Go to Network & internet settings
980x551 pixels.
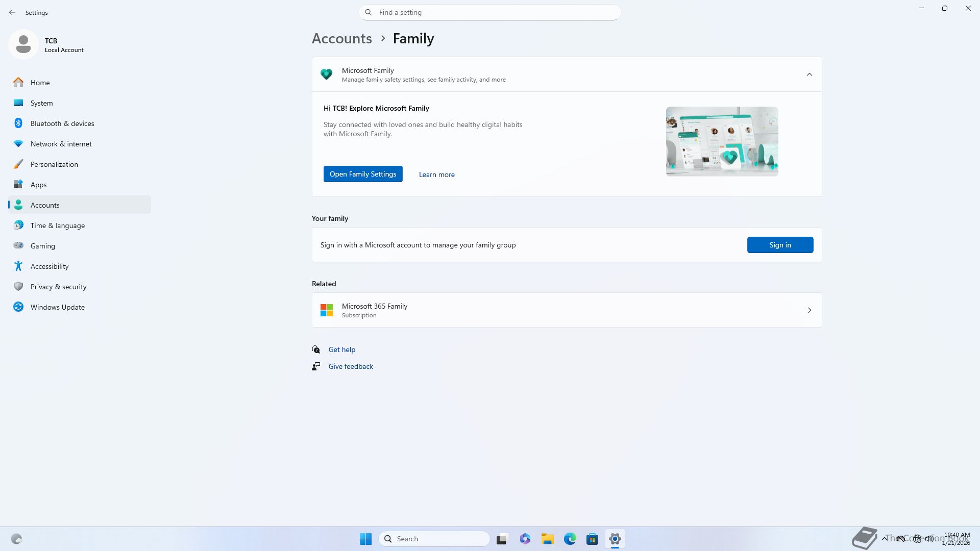tap(61, 144)
